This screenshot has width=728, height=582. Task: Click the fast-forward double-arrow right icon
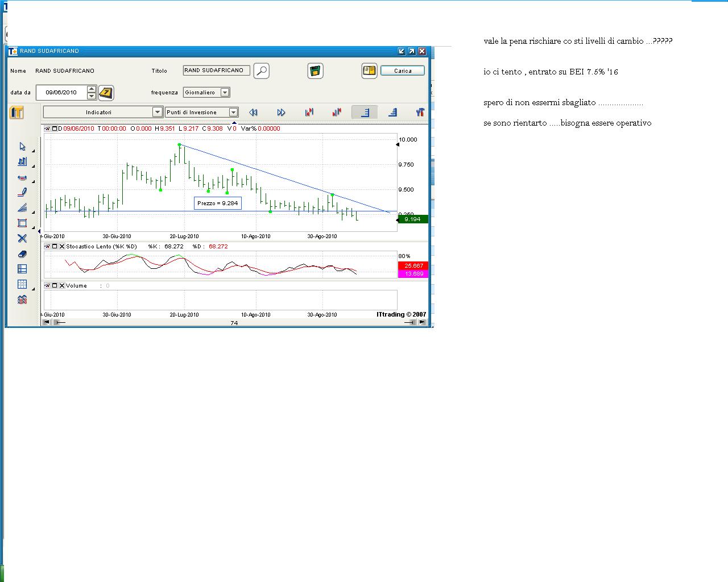tap(281, 112)
